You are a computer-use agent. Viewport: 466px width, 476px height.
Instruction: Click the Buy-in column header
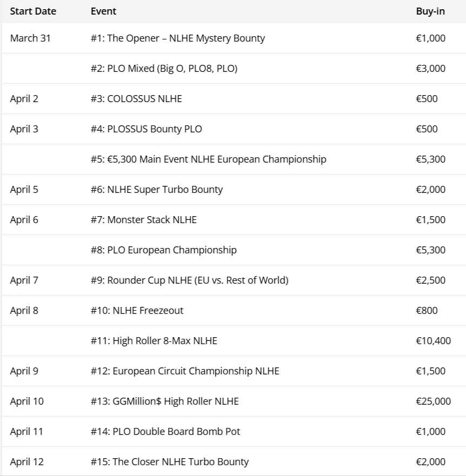click(x=430, y=11)
